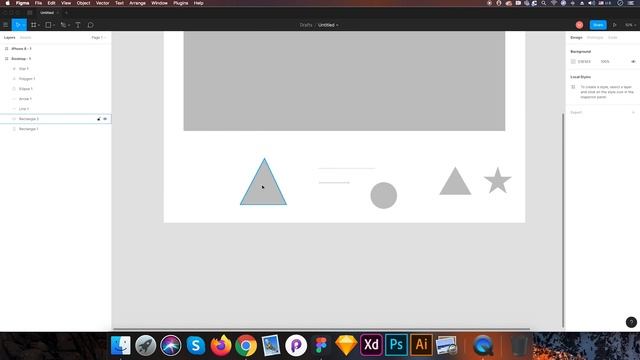Launch Siri from the dock

click(171, 345)
